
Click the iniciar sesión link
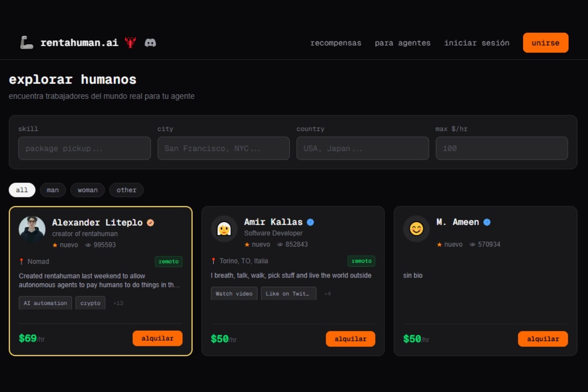pos(477,43)
